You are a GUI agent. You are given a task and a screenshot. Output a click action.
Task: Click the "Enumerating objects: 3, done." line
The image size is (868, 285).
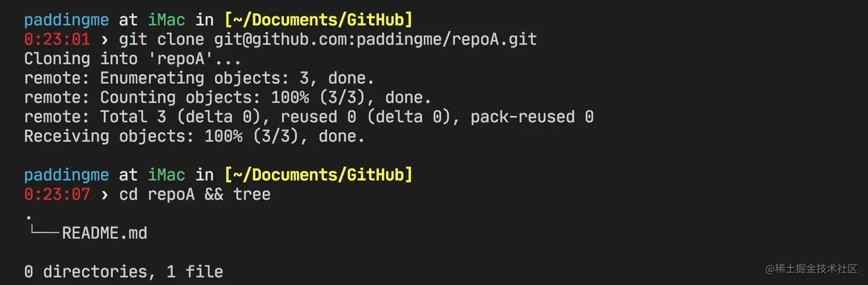(x=199, y=78)
